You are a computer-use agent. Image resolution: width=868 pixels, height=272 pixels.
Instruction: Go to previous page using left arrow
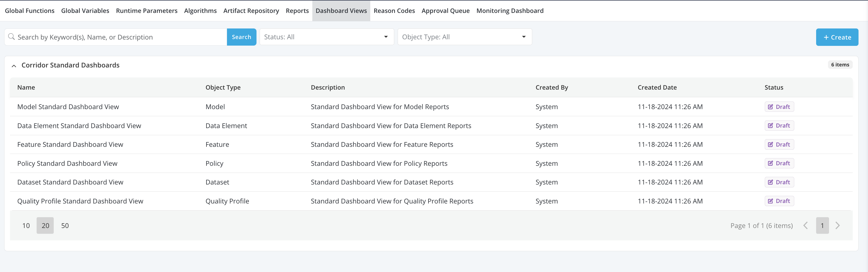(806, 226)
